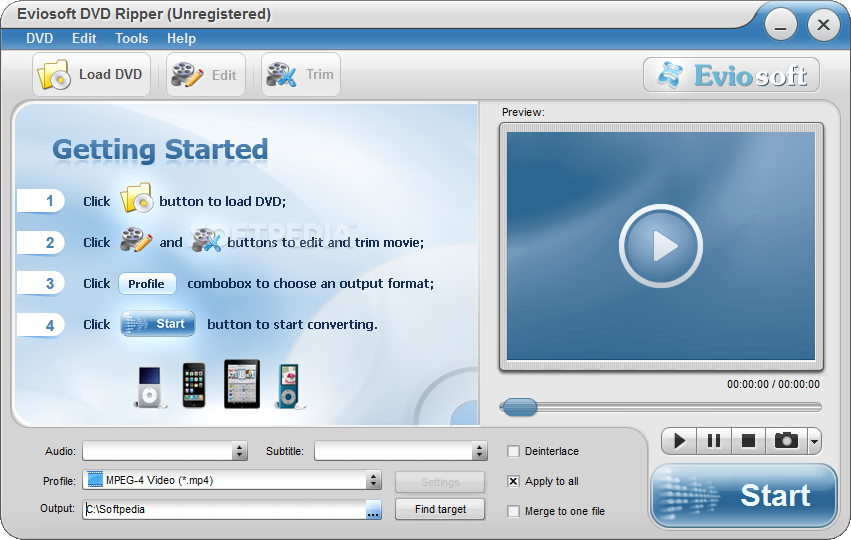The height and width of the screenshot is (540, 851).
Task: Click the playback position slider handle
Action: coord(519,407)
